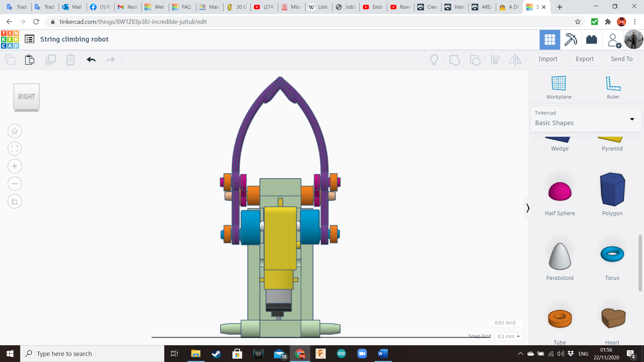Delete the selection using trash icon
Screen dimensions: 644x362
tap(70, 60)
